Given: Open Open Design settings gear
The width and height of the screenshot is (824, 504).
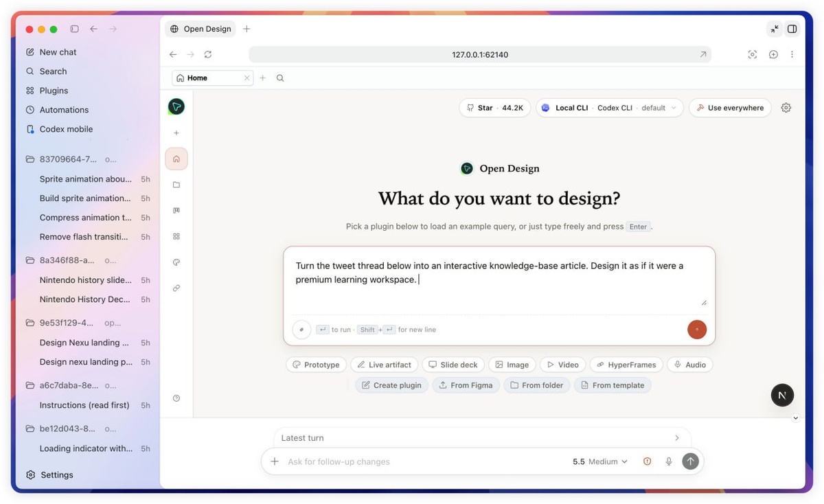Looking at the screenshot, I should (x=786, y=108).
